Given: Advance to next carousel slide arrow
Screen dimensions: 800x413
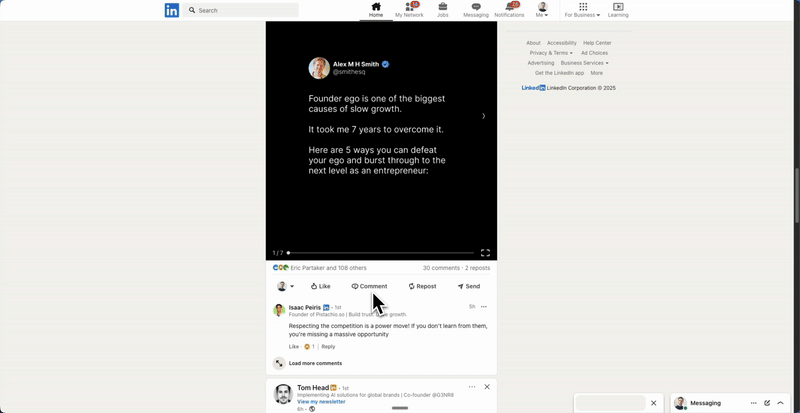Looking at the screenshot, I should coord(484,116).
